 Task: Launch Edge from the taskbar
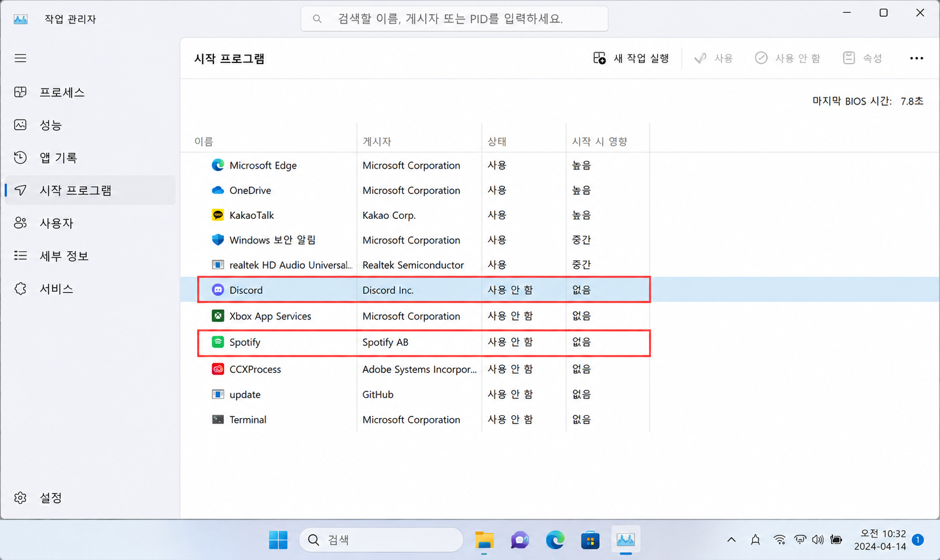point(555,540)
